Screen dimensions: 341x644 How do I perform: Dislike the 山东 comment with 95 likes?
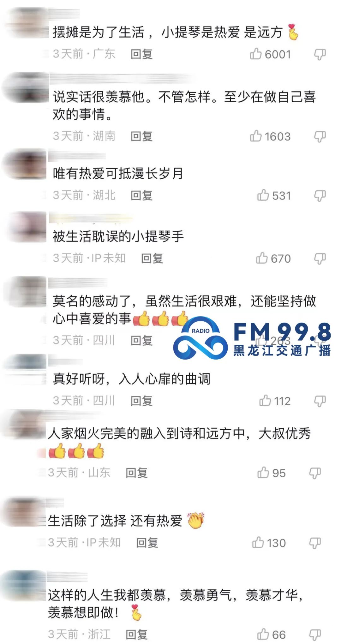315,473
